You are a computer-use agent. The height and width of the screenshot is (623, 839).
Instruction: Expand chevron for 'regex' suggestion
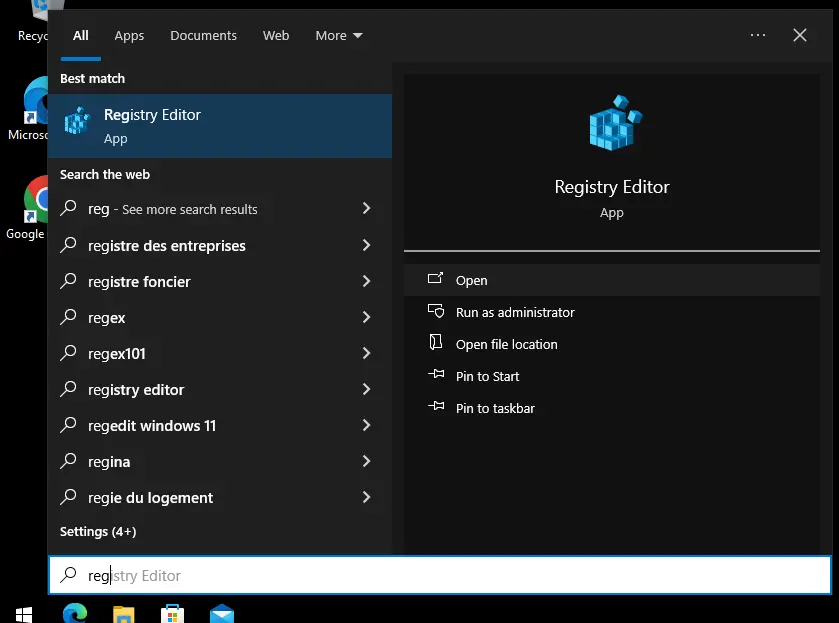(367, 317)
